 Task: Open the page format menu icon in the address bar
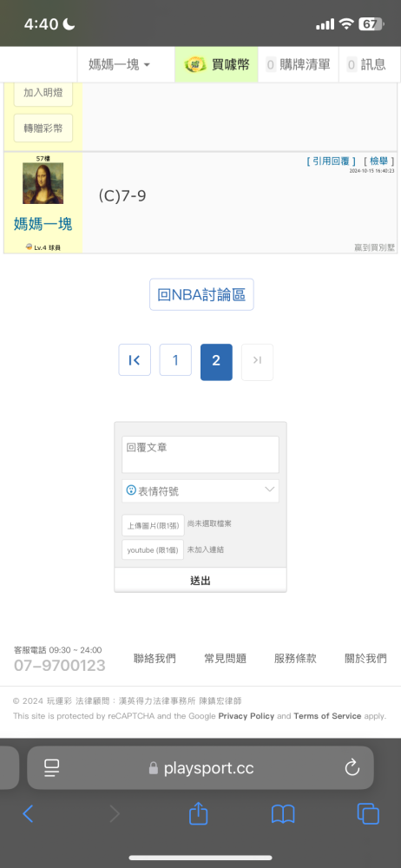52,768
